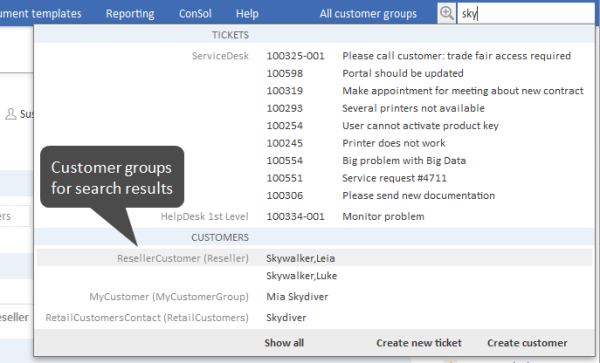The height and width of the screenshot is (363, 600).
Task: Open the All customer groups filter
Action: click(x=368, y=14)
